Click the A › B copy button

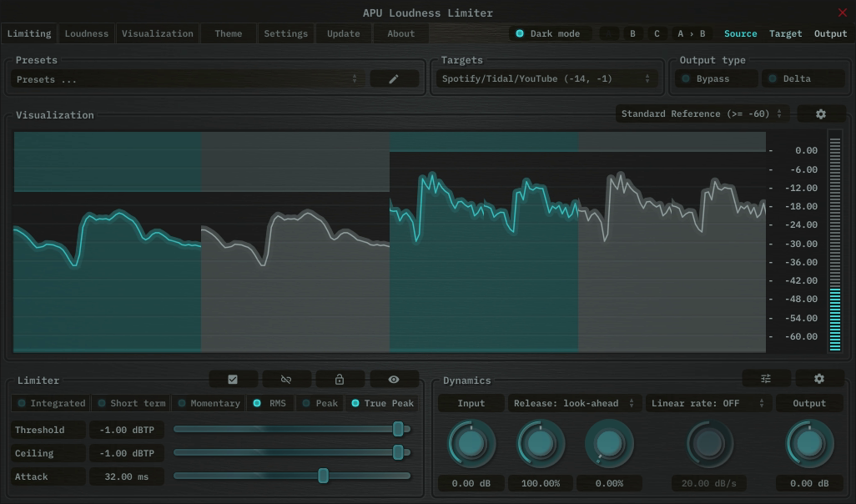tap(691, 34)
